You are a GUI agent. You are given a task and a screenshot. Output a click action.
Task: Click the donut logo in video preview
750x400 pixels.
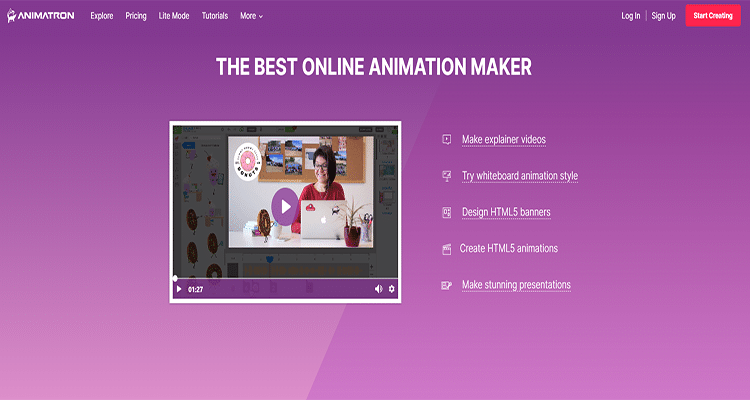pyautogui.click(x=248, y=162)
